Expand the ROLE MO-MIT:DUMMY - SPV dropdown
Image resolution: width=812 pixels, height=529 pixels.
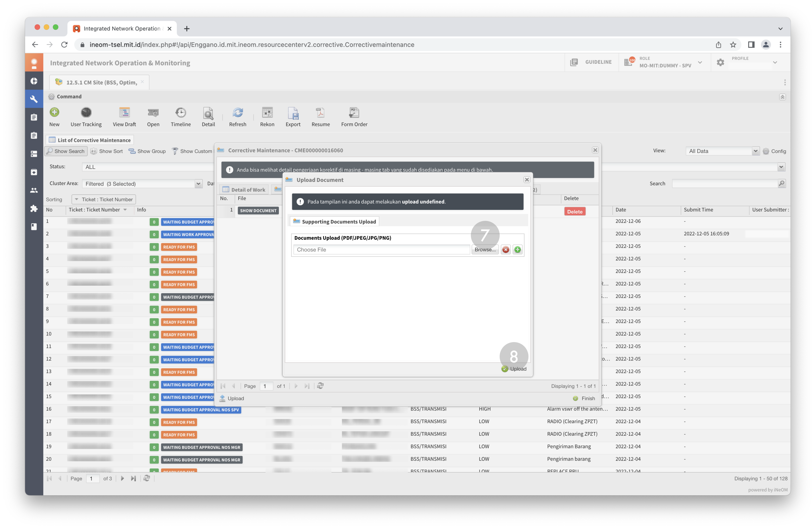[x=700, y=62]
